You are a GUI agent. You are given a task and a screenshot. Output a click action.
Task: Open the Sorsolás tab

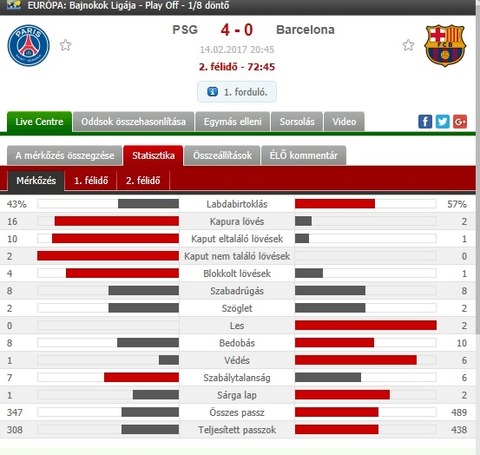click(x=297, y=122)
